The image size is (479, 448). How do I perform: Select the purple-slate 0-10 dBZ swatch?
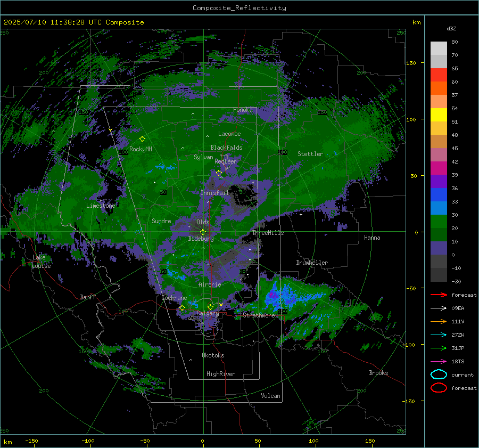(x=439, y=248)
